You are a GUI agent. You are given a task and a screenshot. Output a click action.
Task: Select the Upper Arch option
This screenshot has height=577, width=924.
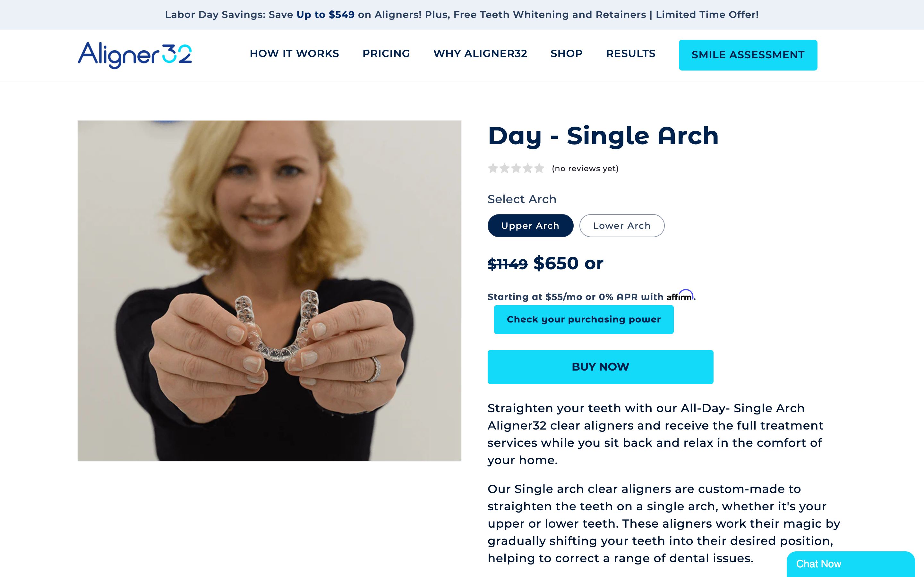point(530,226)
